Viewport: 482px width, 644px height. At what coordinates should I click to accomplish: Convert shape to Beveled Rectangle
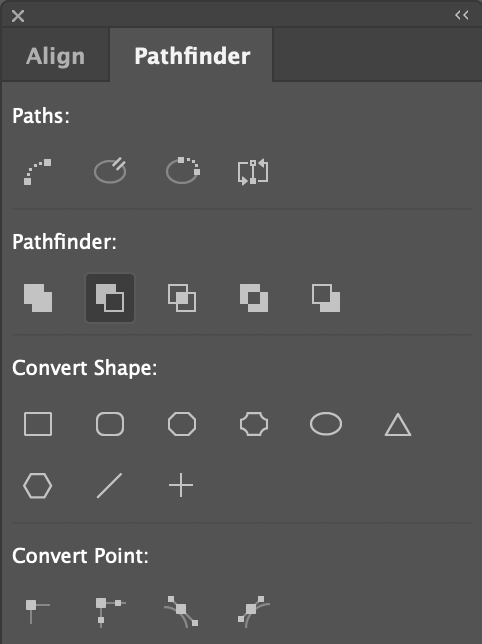click(182, 424)
